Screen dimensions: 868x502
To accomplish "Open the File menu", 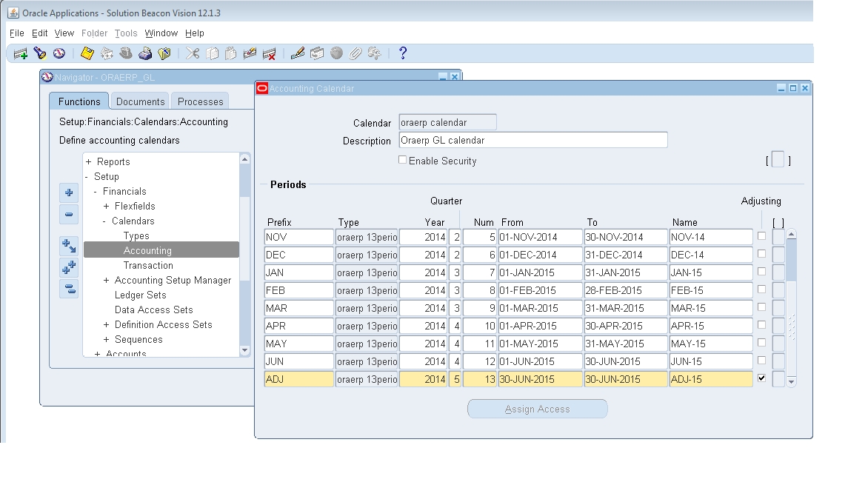I will (16, 33).
